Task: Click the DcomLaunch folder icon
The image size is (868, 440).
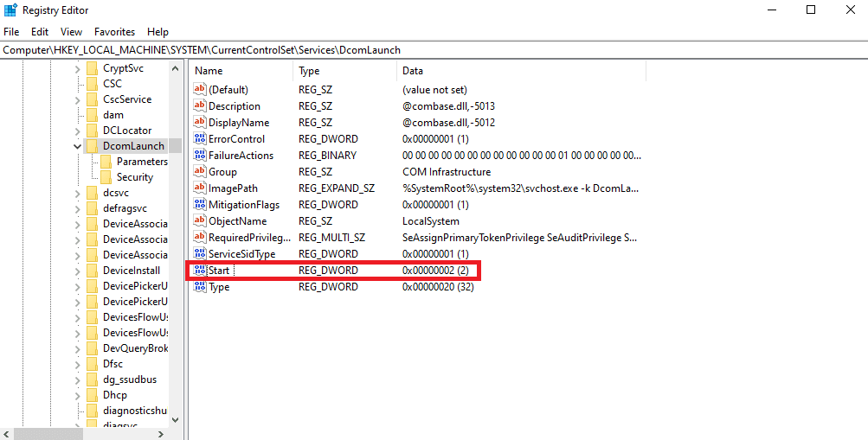Action: point(93,146)
